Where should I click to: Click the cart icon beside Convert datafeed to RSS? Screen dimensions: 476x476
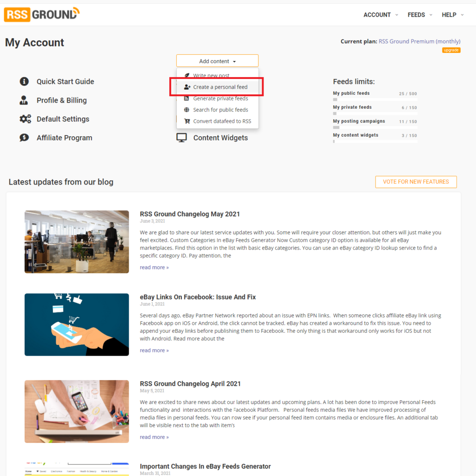tap(187, 121)
